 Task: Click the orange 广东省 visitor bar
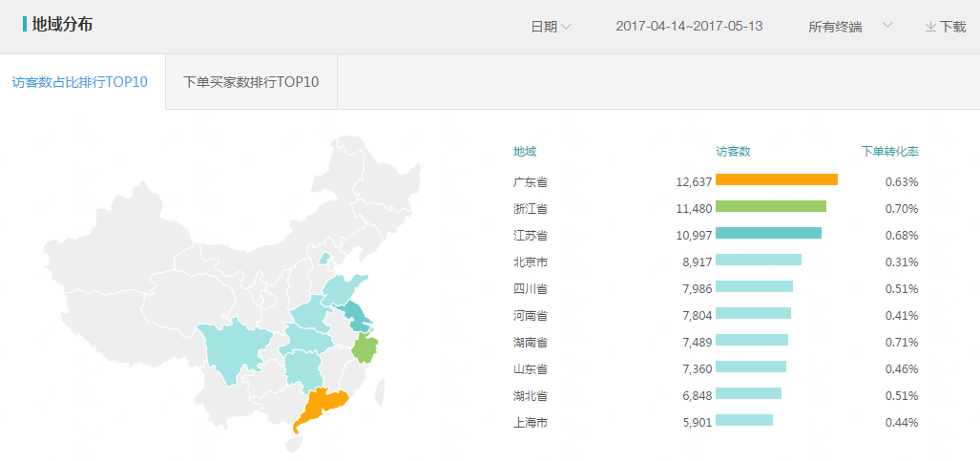[x=776, y=179]
